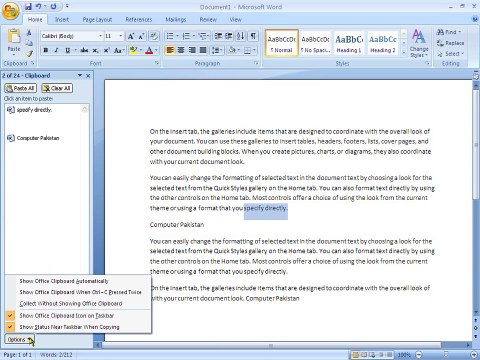480x360 pixels.
Task: Switch to the References tab
Action: pyautogui.click(x=138, y=20)
